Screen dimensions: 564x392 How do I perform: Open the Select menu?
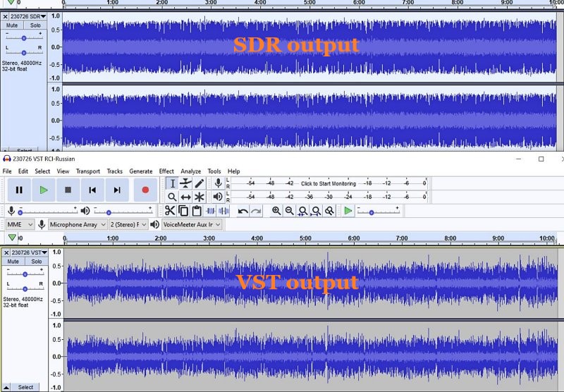click(42, 171)
